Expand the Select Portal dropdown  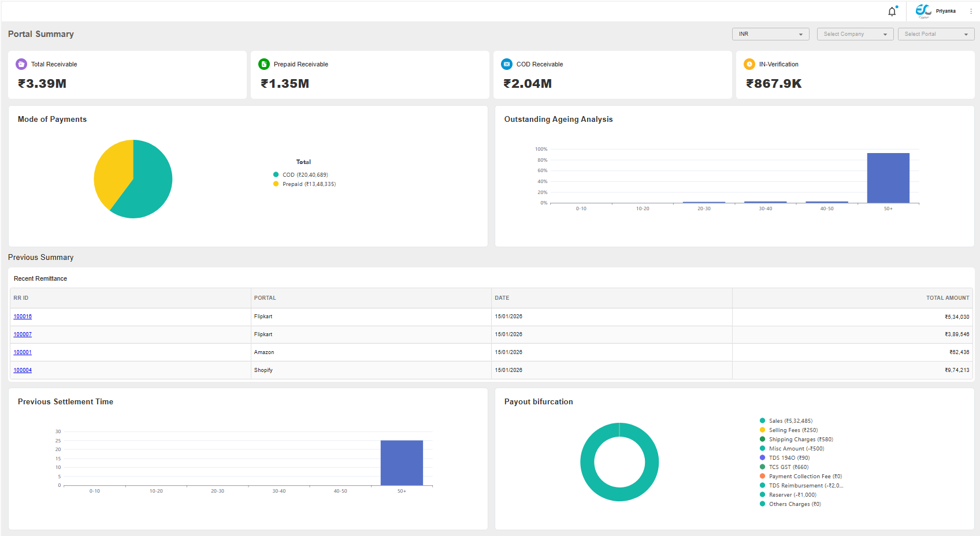(x=936, y=34)
